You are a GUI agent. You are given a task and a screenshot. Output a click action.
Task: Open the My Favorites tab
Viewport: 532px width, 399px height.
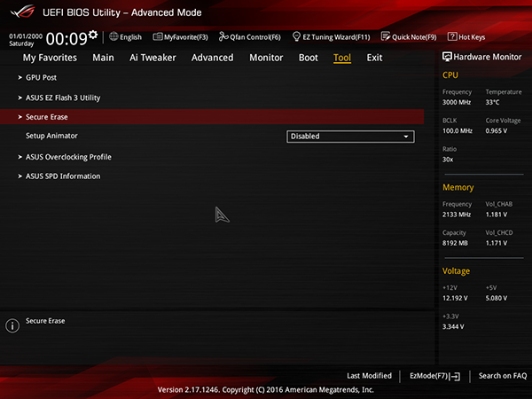[x=50, y=58]
